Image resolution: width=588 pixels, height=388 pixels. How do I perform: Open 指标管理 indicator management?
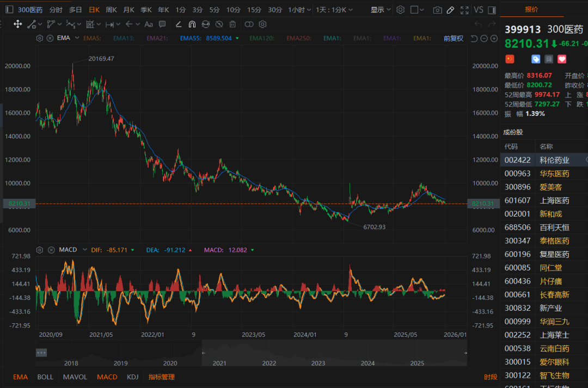tap(162, 377)
